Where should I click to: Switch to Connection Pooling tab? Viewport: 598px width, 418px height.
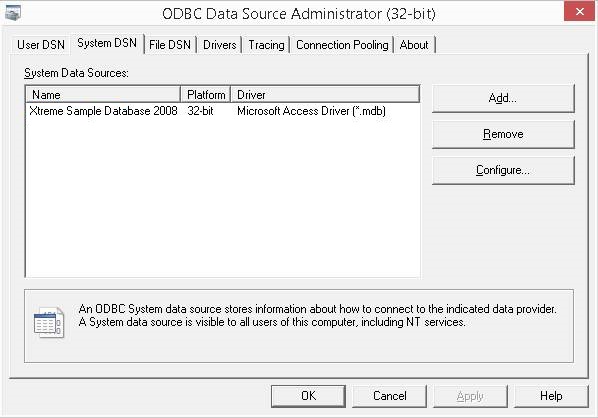342,45
